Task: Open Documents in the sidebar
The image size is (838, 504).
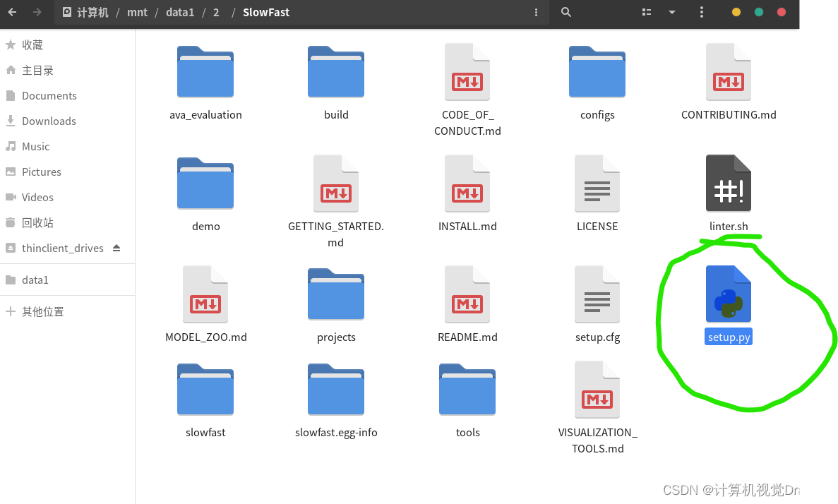Action: coord(67,96)
